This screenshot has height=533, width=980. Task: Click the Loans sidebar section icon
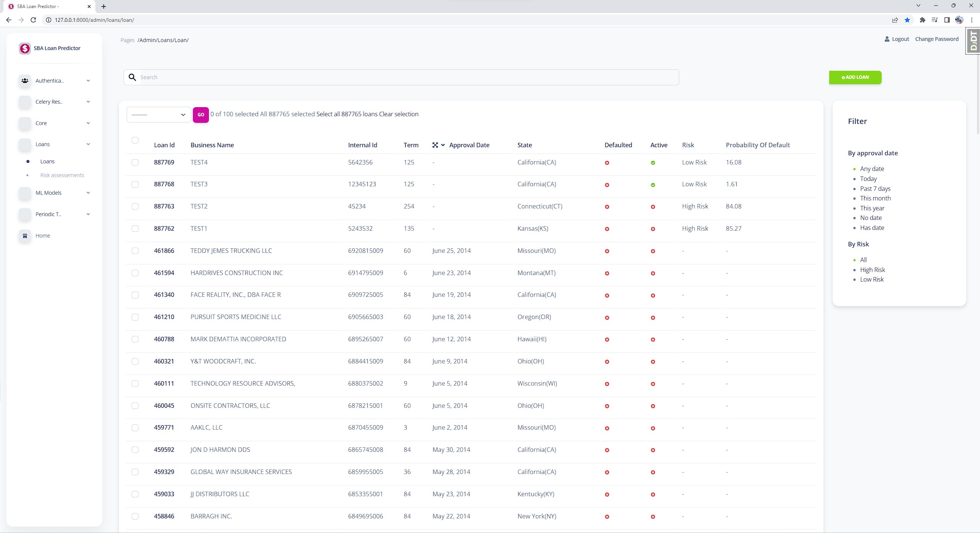[x=24, y=145]
